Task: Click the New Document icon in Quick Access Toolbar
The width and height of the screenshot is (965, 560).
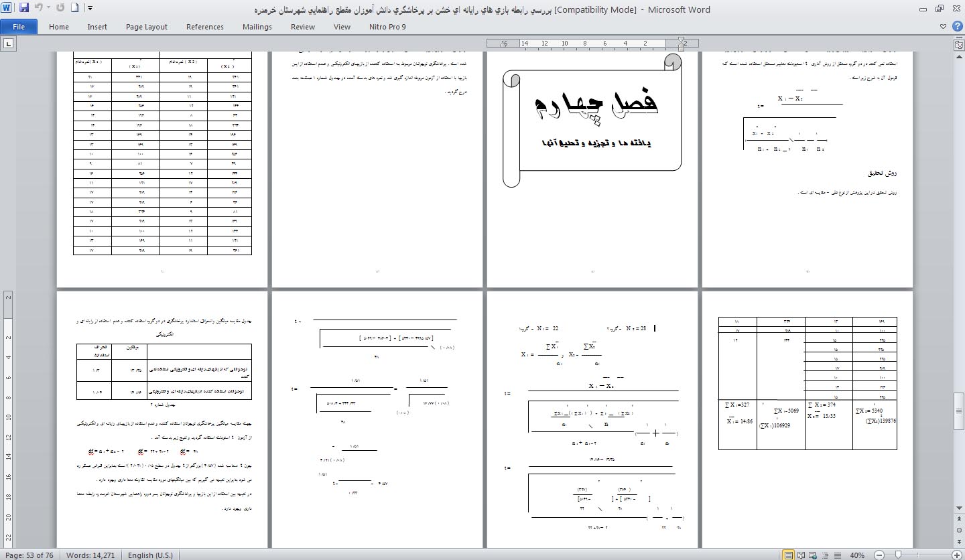Action: click(74, 9)
